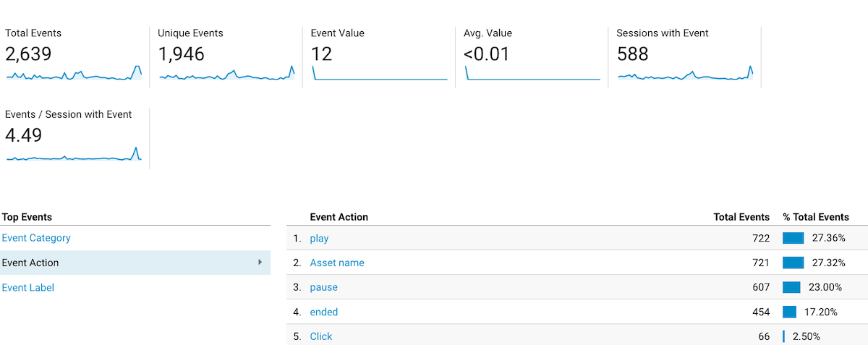Open the pause event action
The height and width of the screenshot is (345, 868).
pos(323,287)
